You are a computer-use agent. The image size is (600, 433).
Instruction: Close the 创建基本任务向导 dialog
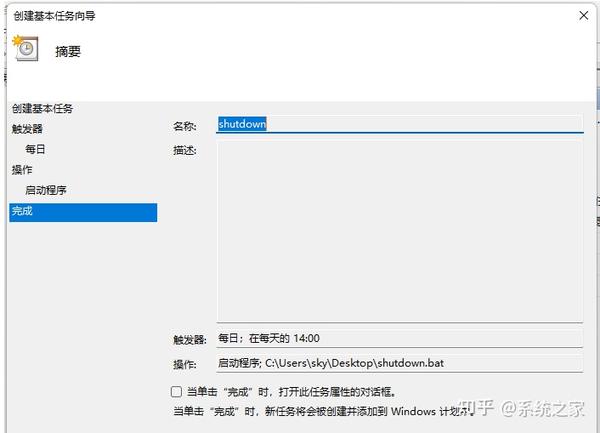pos(584,16)
